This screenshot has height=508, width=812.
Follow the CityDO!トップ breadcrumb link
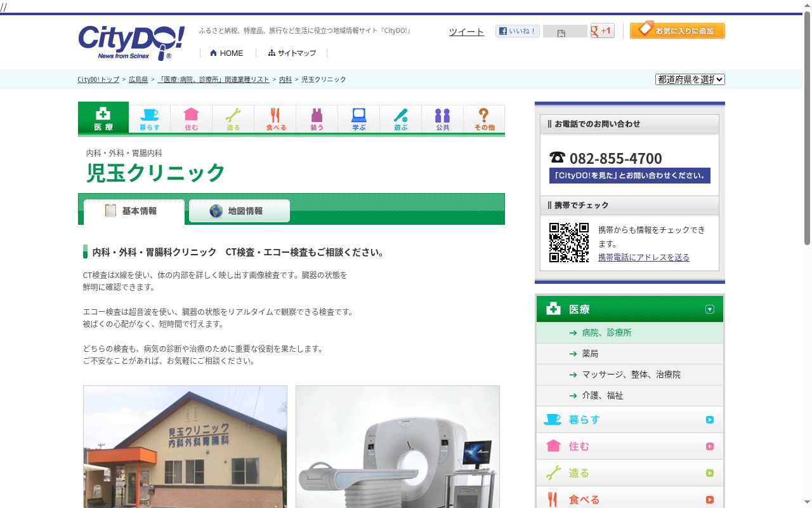(98, 79)
